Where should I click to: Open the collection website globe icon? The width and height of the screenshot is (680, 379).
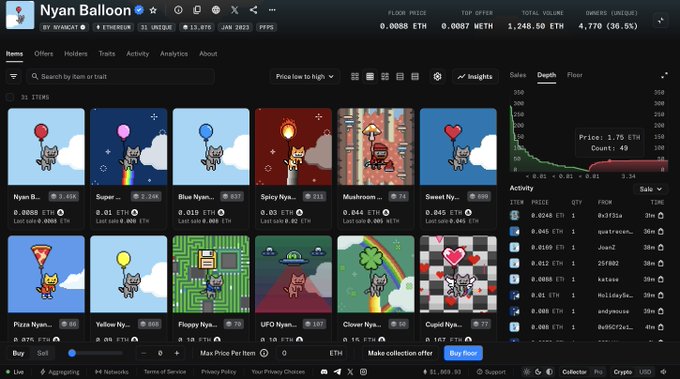[x=216, y=10]
